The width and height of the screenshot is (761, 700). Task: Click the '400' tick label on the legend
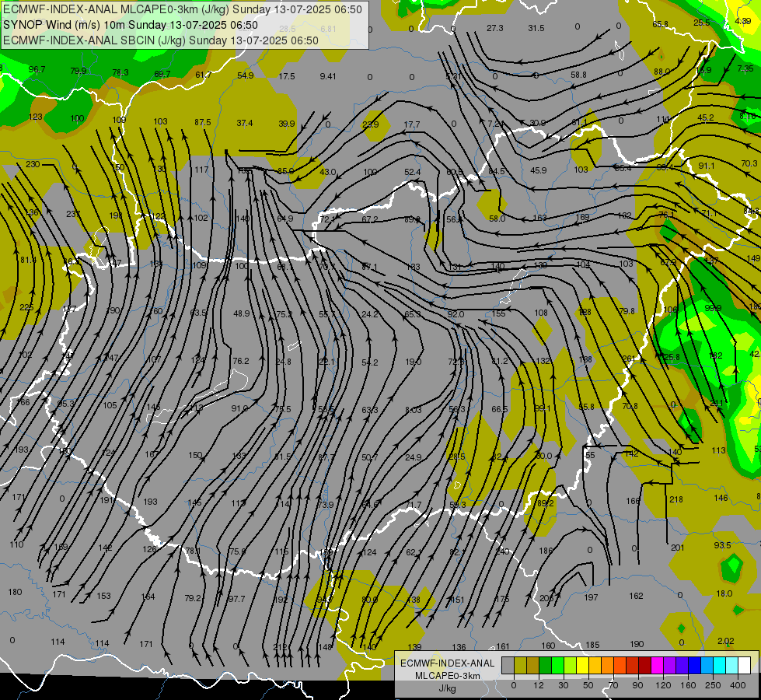(x=738, y=685)
